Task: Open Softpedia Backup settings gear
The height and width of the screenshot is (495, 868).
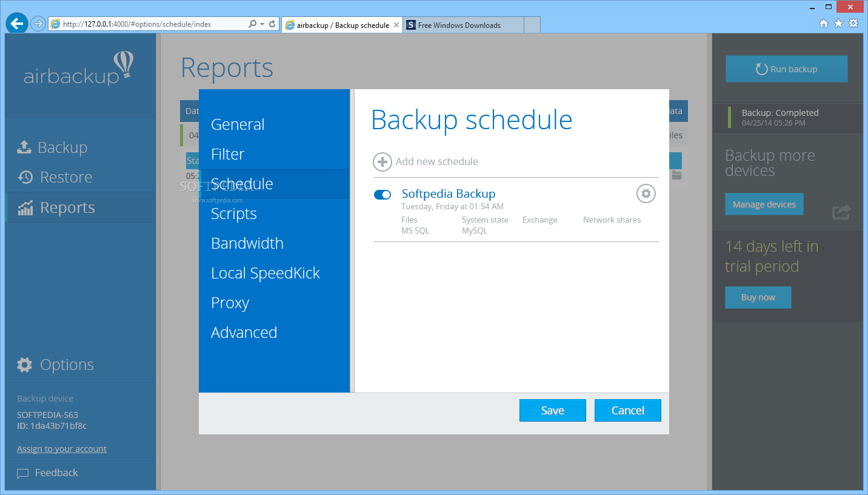Action: point(646,194)
